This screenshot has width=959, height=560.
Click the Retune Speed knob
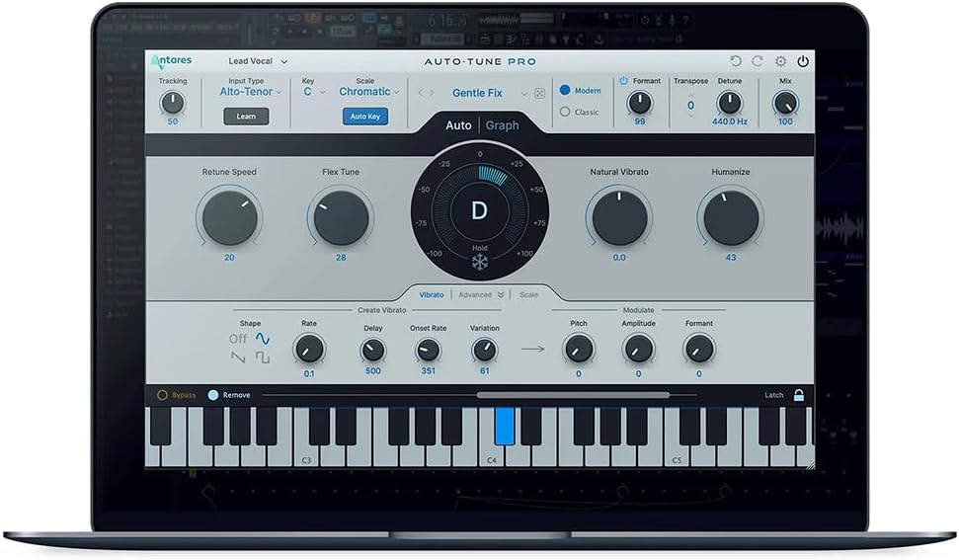229,217
